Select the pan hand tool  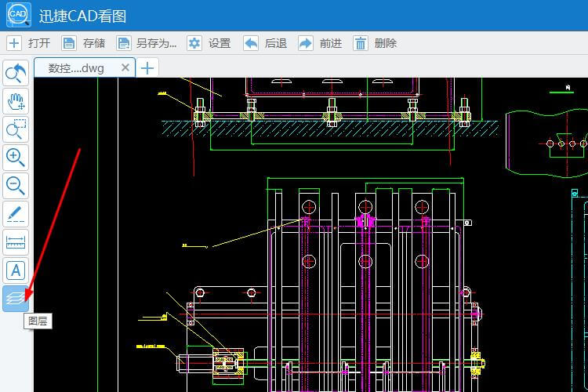pos(16,101)
